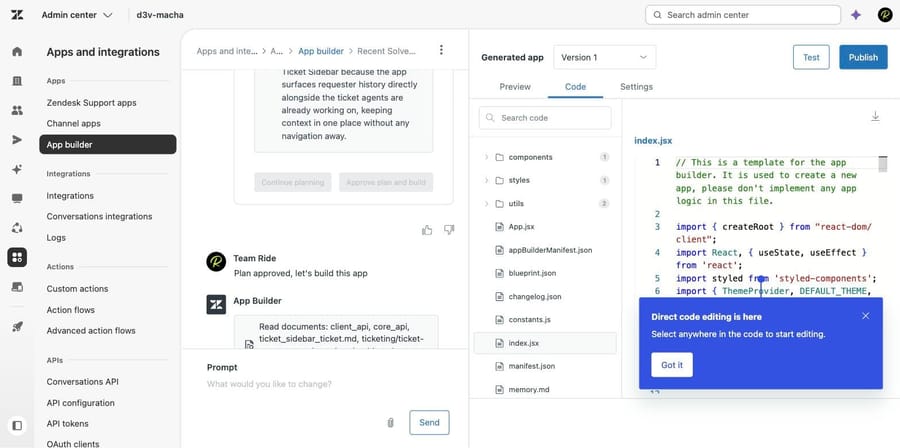Open the rocket icon in left rail
The image size is (900, 448).
point(17,326)
